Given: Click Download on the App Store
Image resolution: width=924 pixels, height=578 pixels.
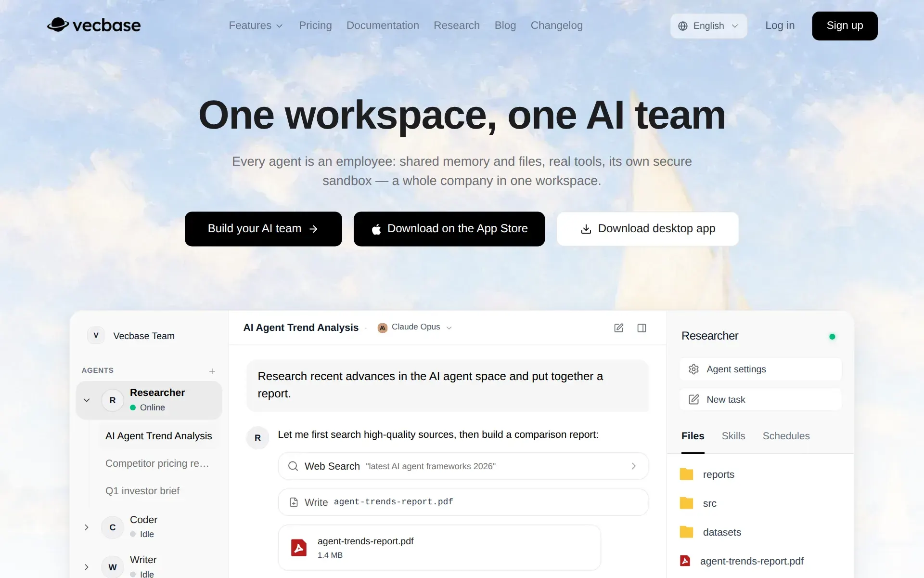Looking at the screenshot, I should coord(449,229).
